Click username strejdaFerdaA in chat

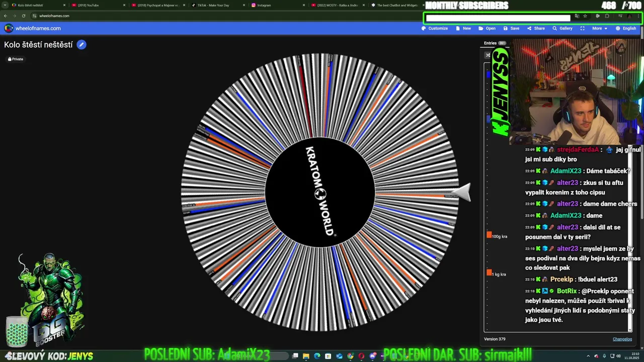coord(578,149)
